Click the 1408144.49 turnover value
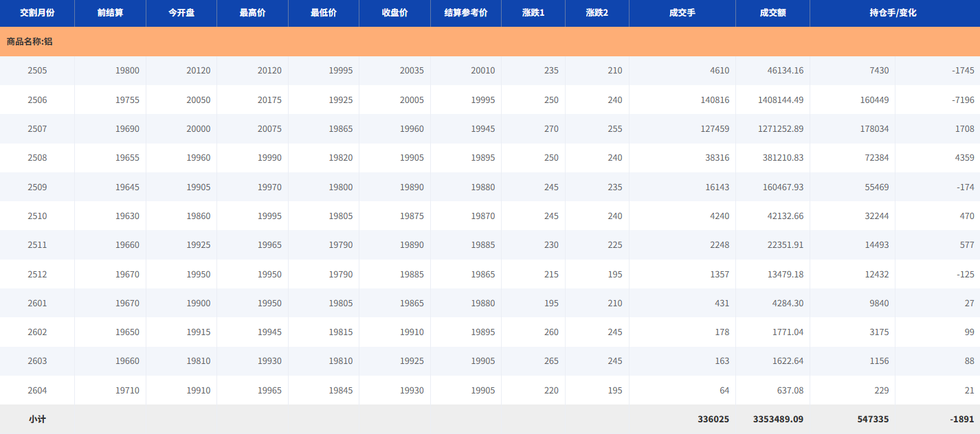980x434 pixels. click(779, 100)
